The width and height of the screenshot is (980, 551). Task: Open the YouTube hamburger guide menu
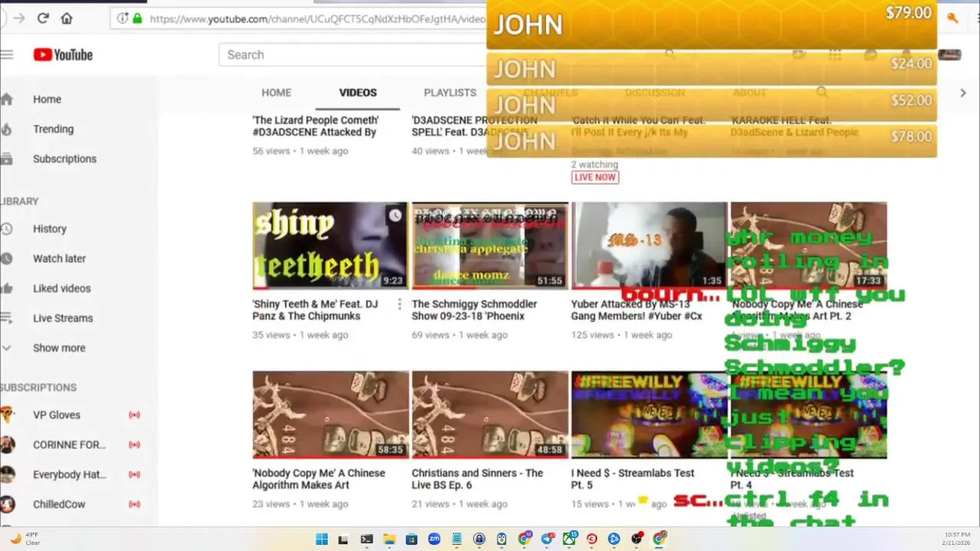(x=7, y=54)
